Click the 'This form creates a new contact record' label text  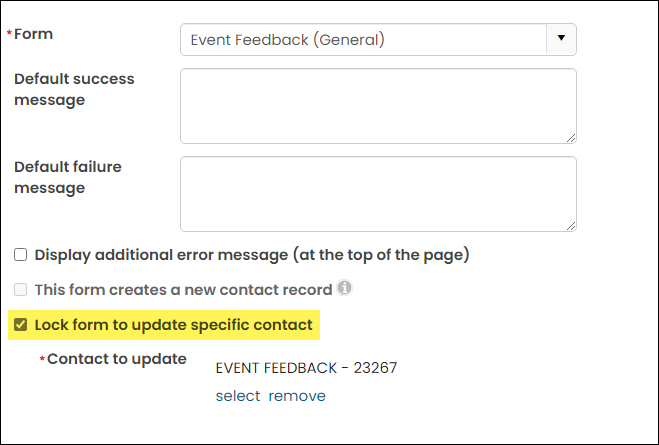pyautogui.click(x=183, y=290)
